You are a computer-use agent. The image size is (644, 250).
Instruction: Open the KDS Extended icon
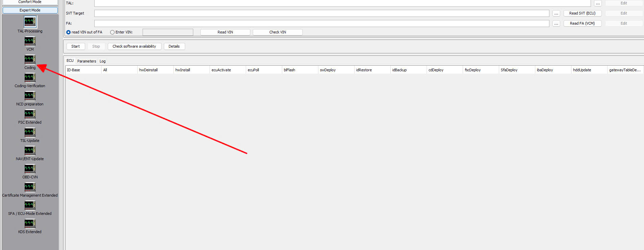point(30,223)
